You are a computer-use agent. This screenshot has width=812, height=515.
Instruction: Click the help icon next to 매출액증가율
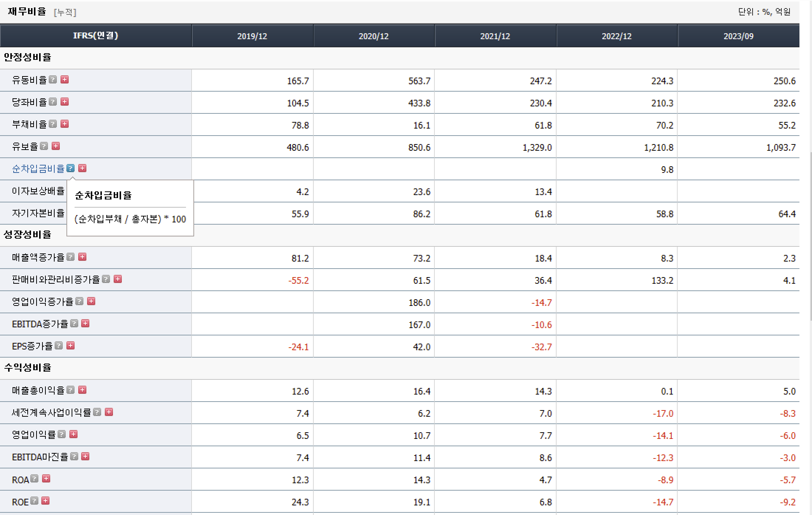[70, 257]
